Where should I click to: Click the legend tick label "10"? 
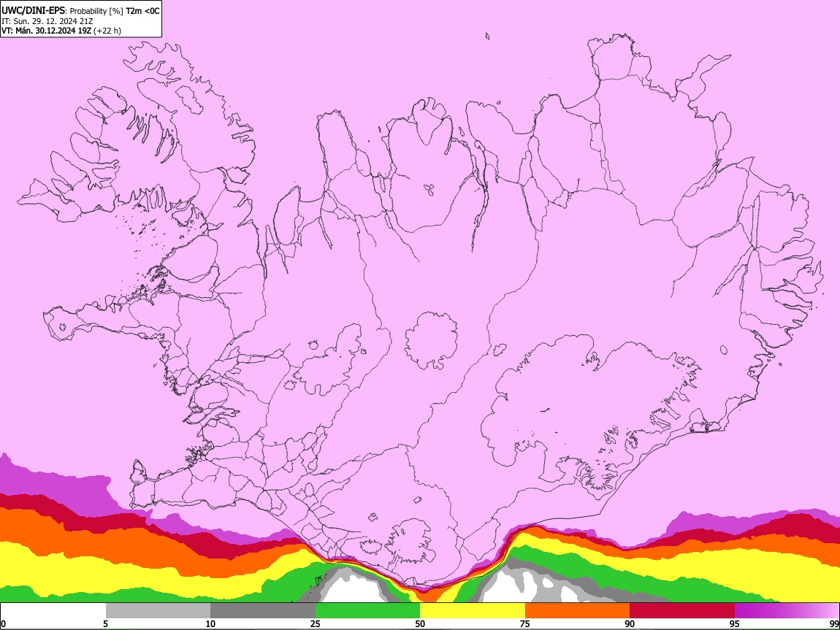point(210,624)
